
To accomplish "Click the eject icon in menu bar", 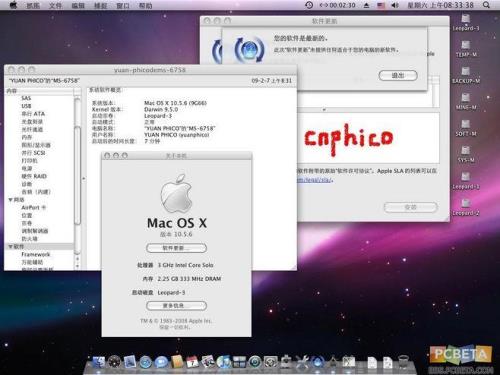I will tap(366, 5).
